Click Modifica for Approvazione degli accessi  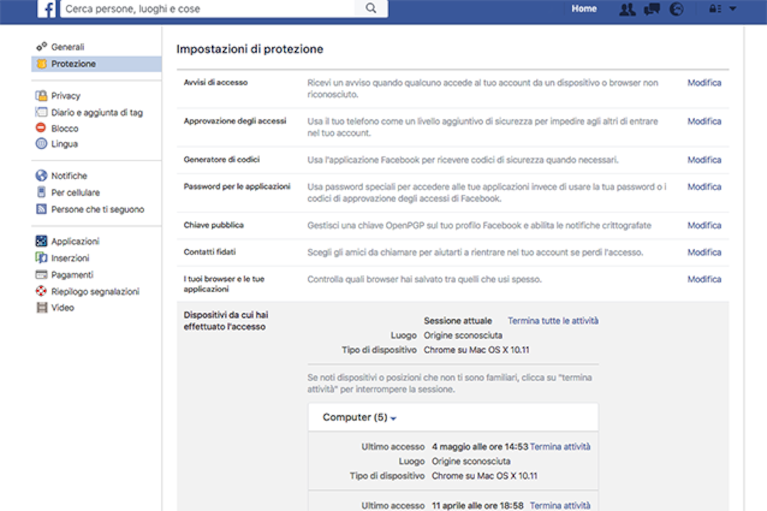704,121
